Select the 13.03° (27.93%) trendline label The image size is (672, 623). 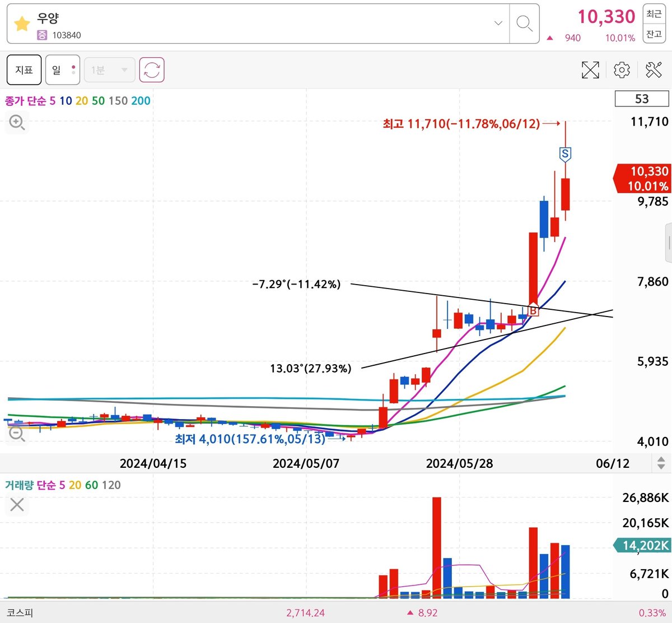click(x=311, y=368)
